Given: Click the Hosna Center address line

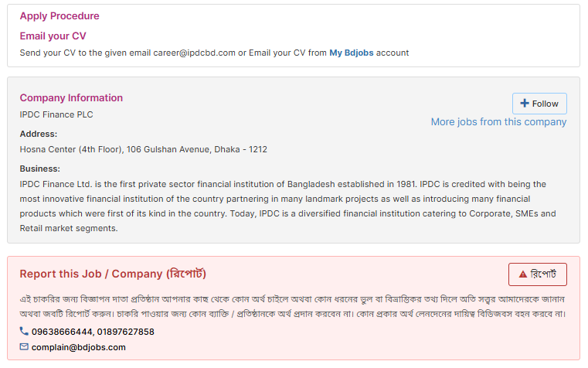Looking at the screenshot, I should pos(143,150).
